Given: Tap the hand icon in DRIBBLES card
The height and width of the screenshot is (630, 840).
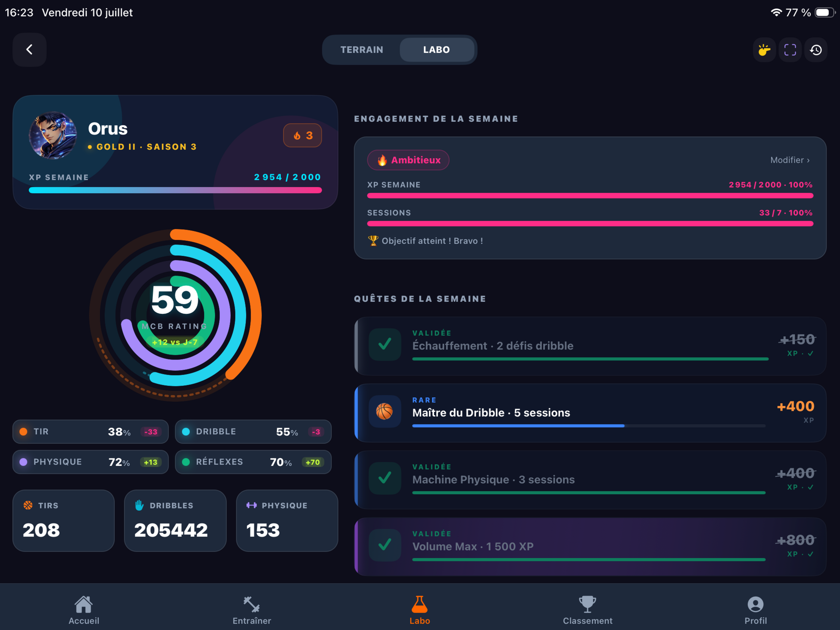Looking at the screenshot, I should [x=139, y=505].
